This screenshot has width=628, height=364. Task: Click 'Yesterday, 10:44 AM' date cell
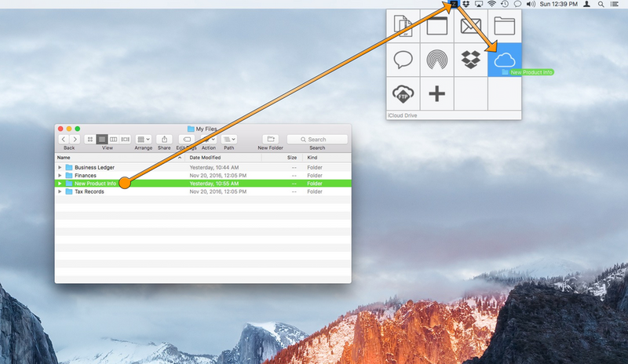tap(214, 167)
